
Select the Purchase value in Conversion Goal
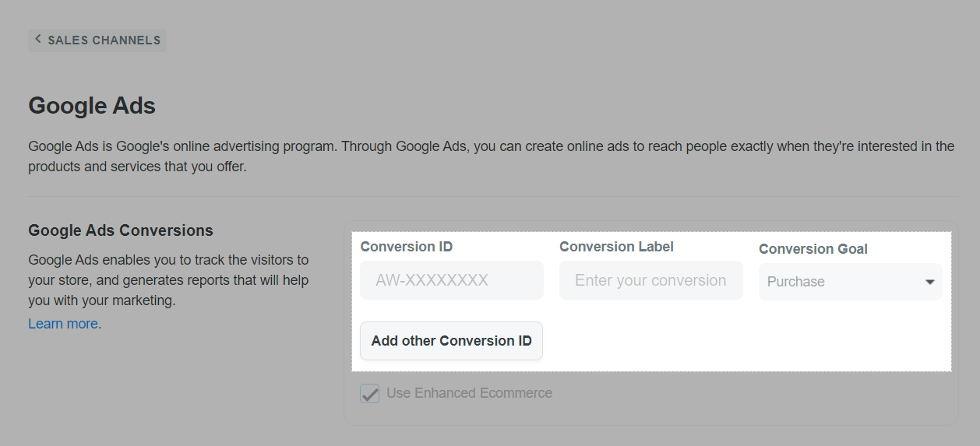coord(795,282)
